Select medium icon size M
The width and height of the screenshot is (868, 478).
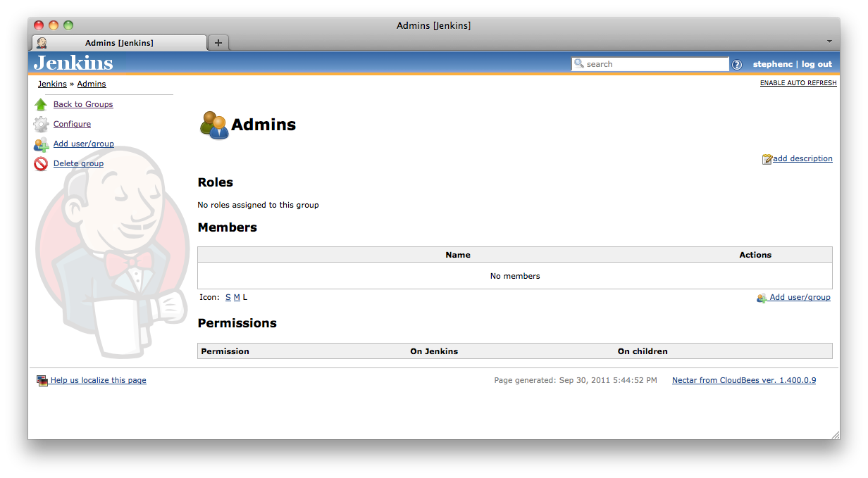pos(237,297)
